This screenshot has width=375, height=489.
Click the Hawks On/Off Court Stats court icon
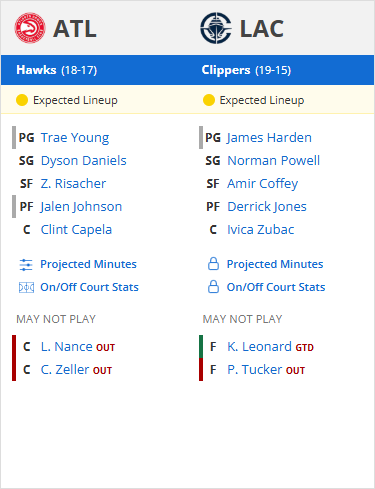point(26,287)
